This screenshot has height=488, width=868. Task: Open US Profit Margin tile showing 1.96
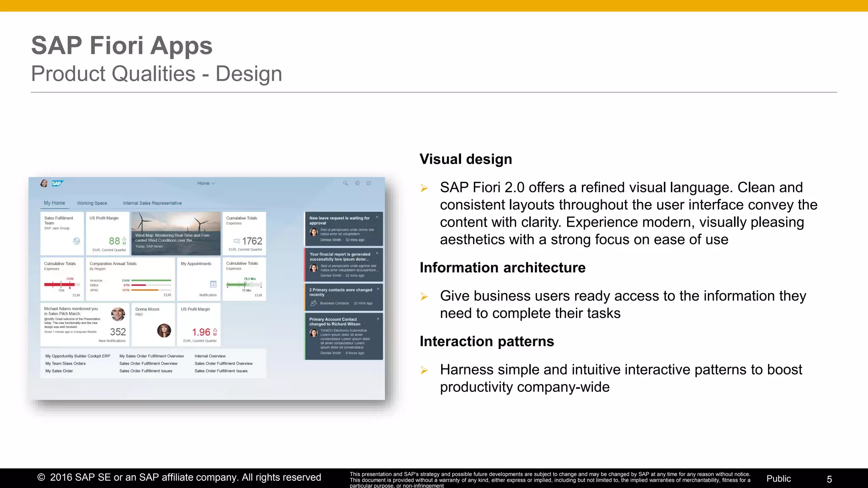coord(199,324)
